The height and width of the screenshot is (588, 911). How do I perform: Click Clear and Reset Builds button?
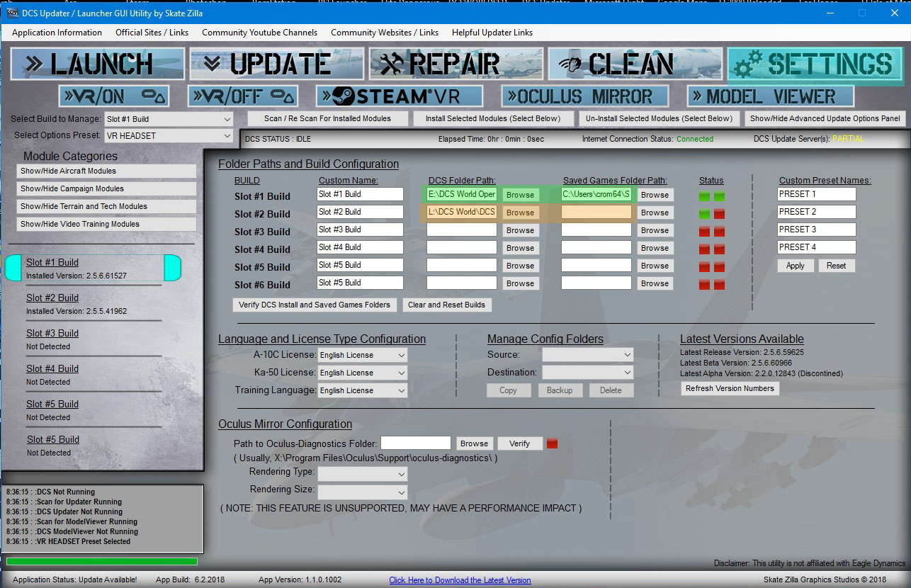click(x=447, y=305)
